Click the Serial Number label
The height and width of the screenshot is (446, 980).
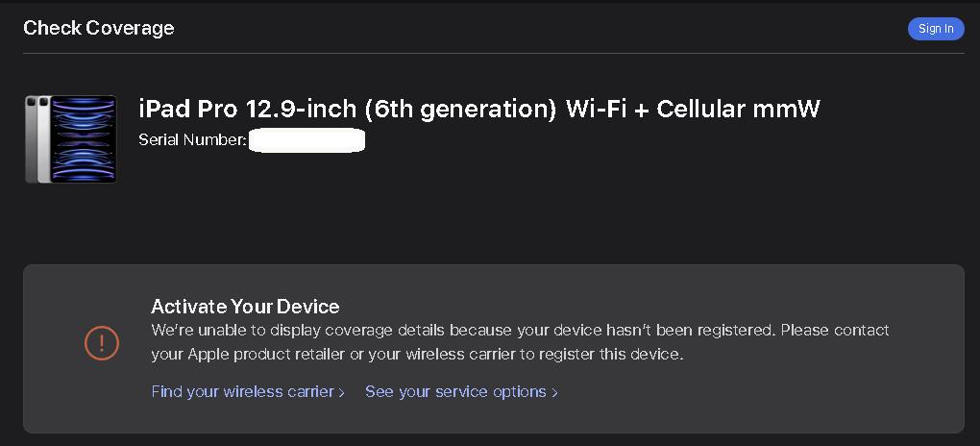(193, 140)
